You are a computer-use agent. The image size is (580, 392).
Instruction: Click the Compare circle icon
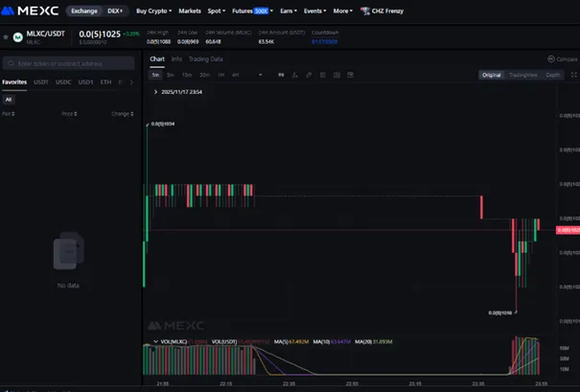click(x=551, y=58)
